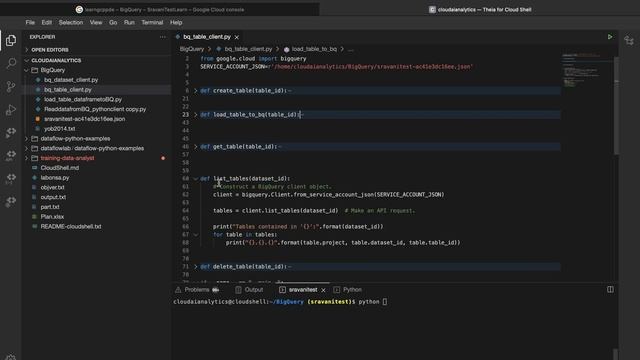
Task: Open labonsa.py file
Action: click(x=55, y=178)
